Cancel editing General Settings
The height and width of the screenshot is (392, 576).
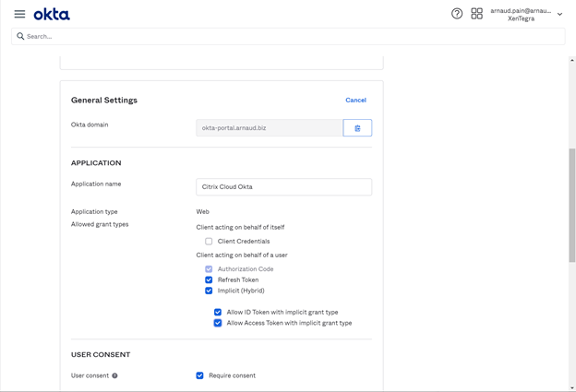[x=355, y=101]
